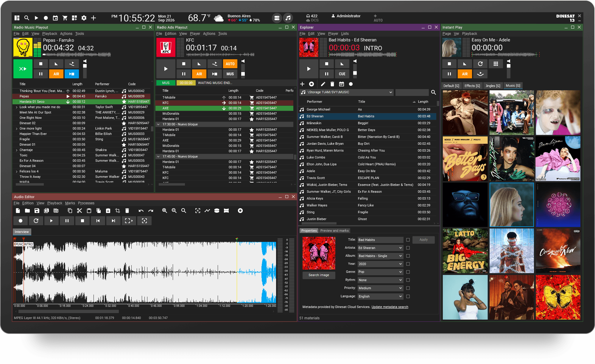Open the Processes menu in Audio Editor

[86, 203]
